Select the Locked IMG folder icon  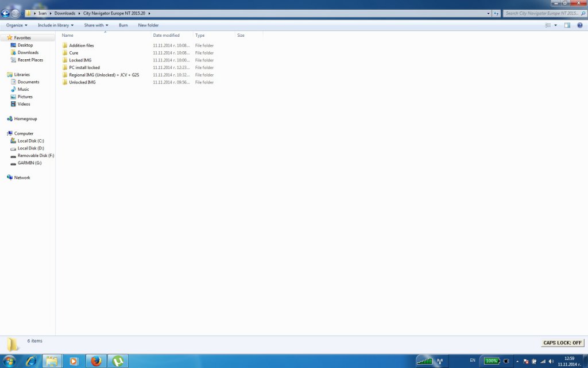tap(65, 60)
